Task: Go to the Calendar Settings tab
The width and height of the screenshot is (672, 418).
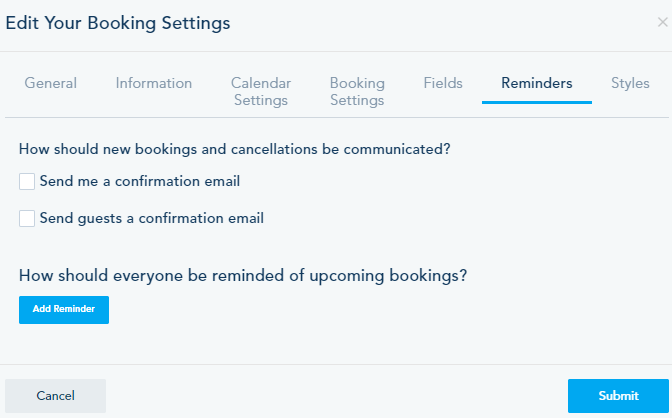Action: click(260, 91)
